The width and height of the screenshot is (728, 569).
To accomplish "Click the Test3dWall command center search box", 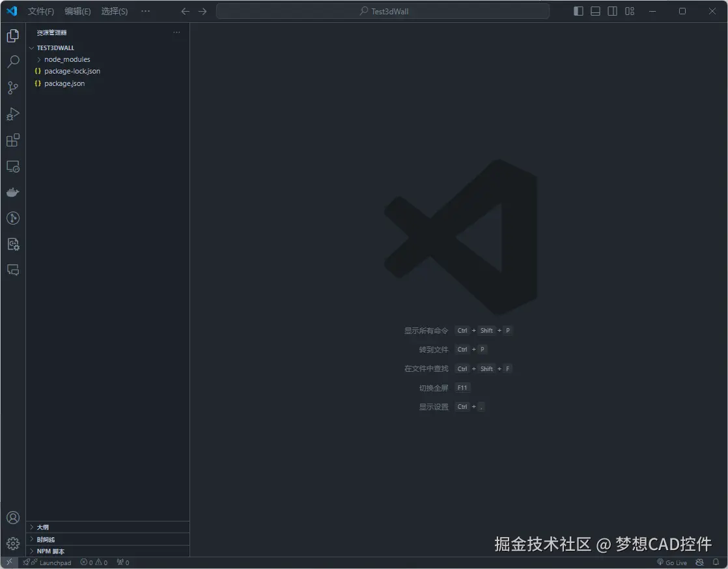I will tap(383, 11).
